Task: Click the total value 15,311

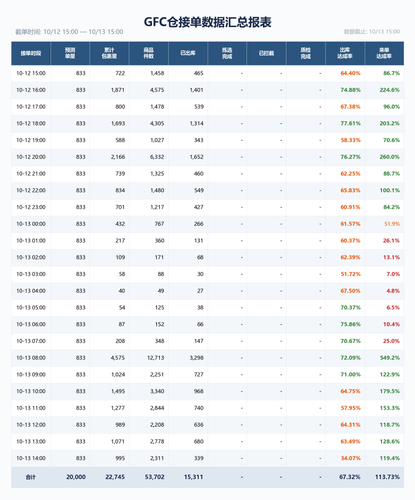Action: (x=193, y=477)
